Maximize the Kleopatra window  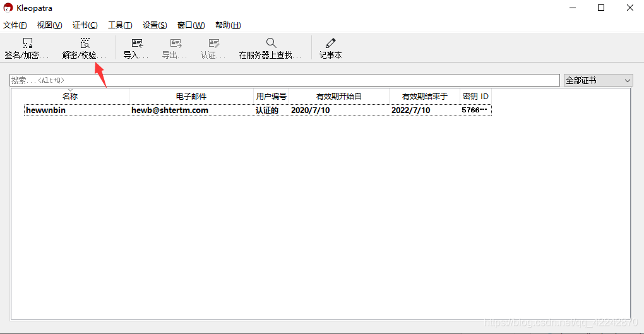[x=601, y=8]
